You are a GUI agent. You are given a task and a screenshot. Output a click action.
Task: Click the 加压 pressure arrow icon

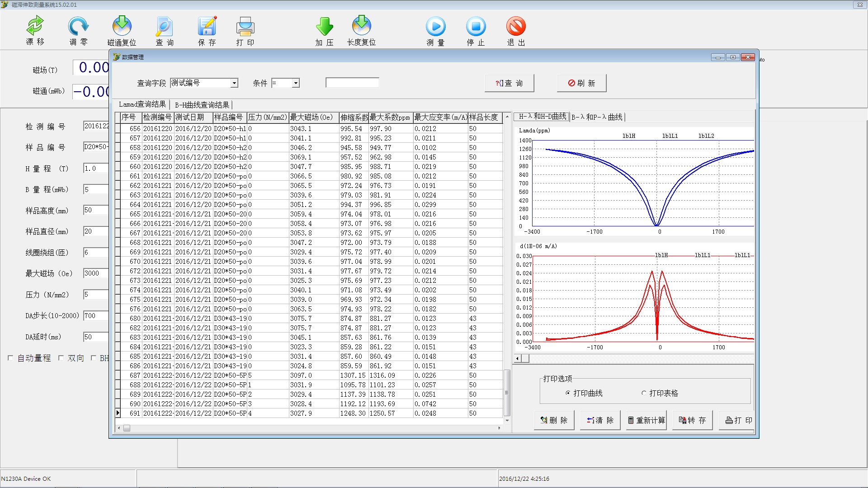tap(324, 26)
